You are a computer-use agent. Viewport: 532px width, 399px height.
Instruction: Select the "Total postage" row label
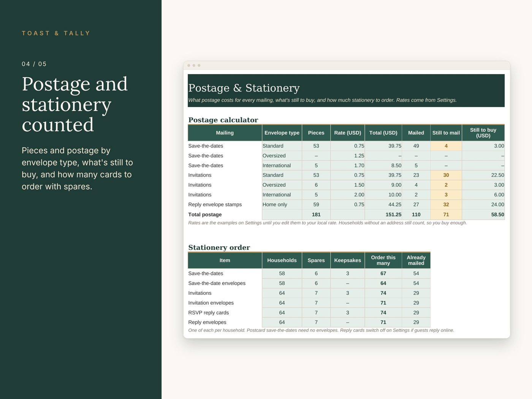point(205,214)
